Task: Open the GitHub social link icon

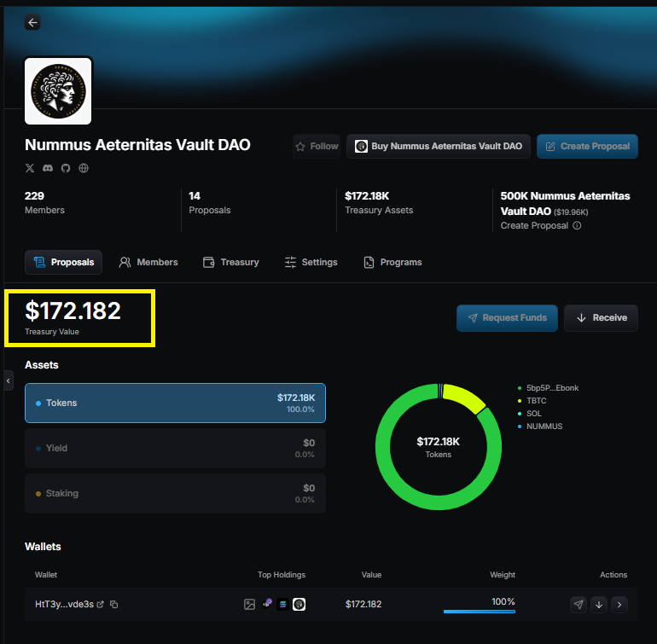Action: (66, 168)
